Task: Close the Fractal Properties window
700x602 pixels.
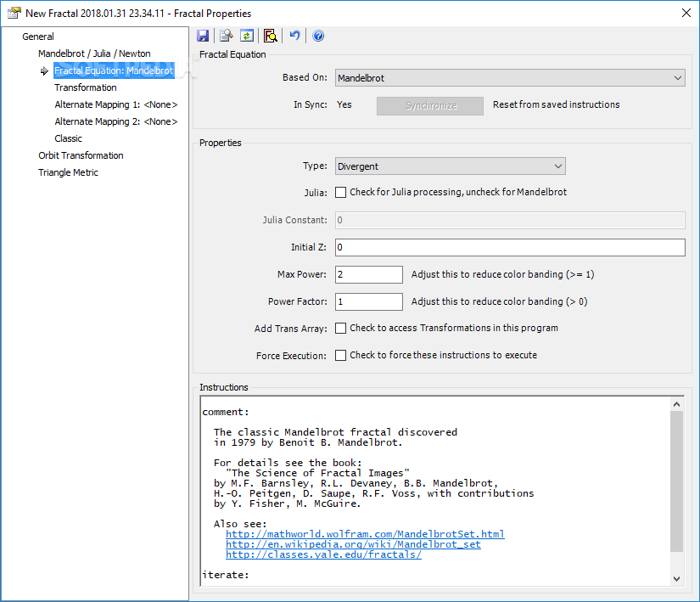Action: click(x=686, y=13)
